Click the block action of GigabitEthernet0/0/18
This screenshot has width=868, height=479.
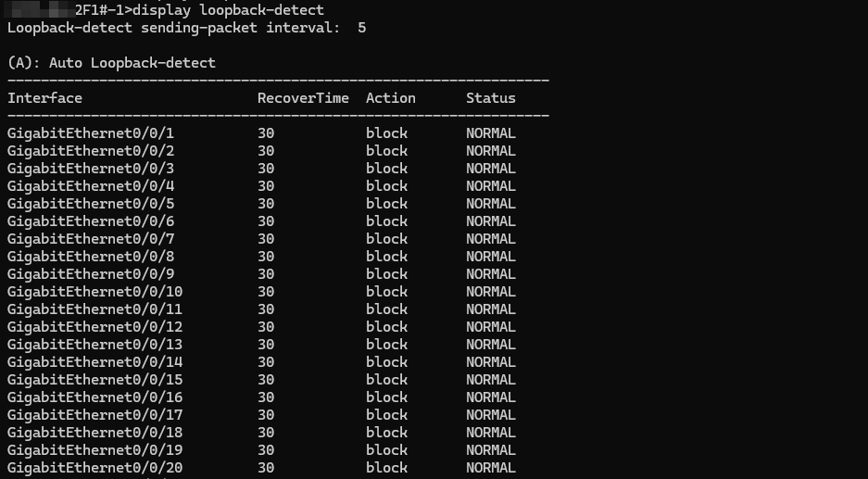click(x=386, y=433)
